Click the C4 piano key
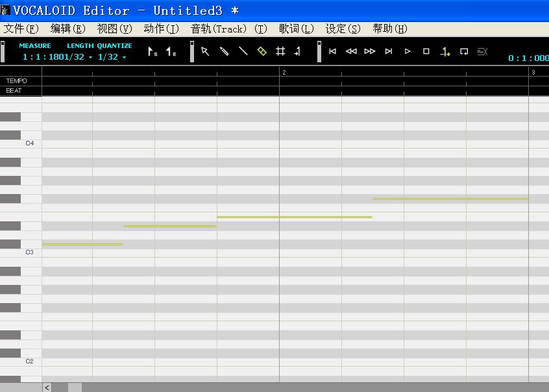This screenshot has height=392, width=549. 21,143
